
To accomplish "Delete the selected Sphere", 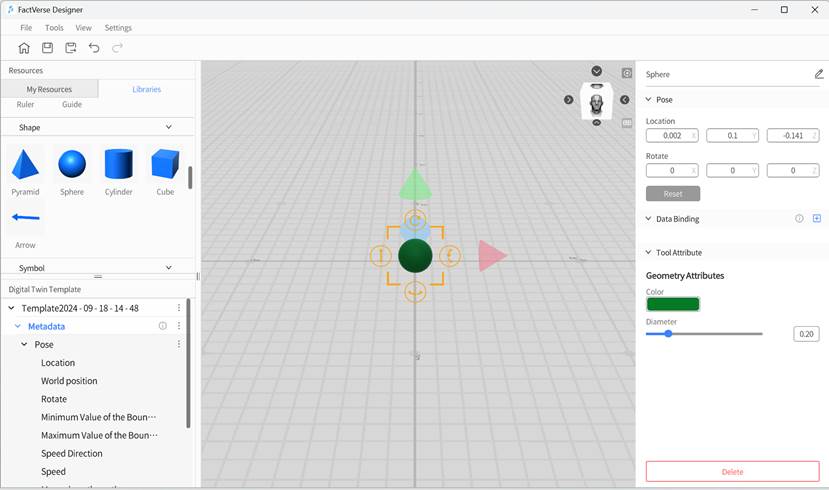I will (x=732, y=471).
